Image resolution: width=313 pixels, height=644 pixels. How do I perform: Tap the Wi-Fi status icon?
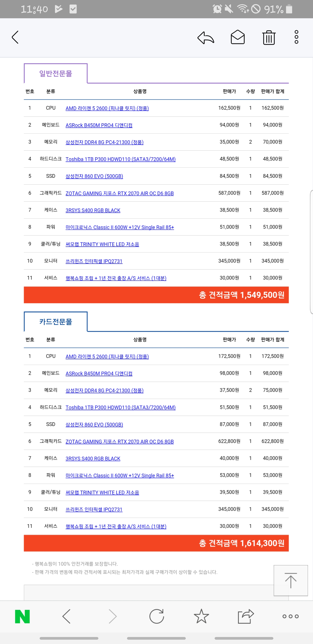pyautogui.click(x=243, y=9)
